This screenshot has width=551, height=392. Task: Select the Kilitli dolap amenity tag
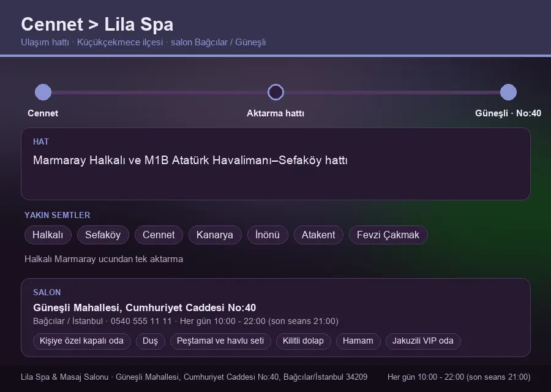coord(303,341)
